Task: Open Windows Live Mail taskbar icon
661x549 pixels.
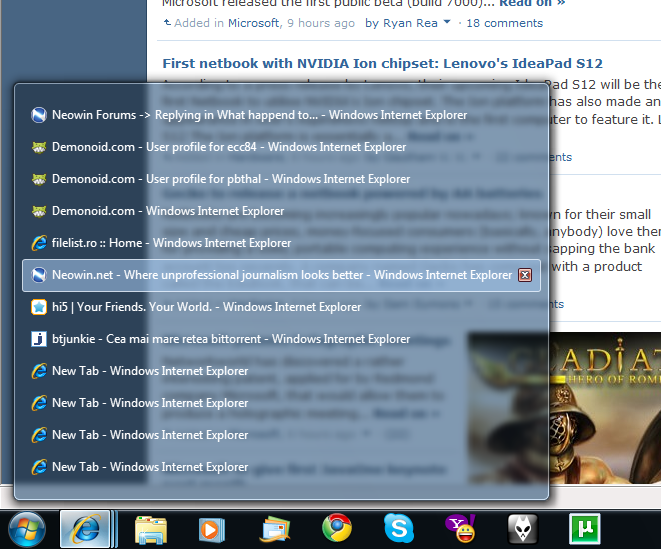Action: [x=274, y=529]
